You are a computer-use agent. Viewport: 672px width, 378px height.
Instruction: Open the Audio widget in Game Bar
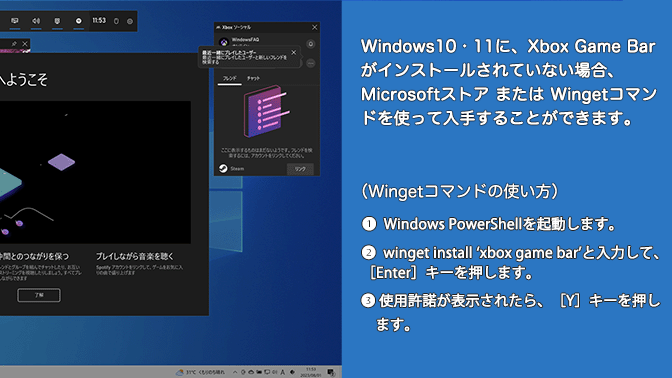click(x=36, y=21)
